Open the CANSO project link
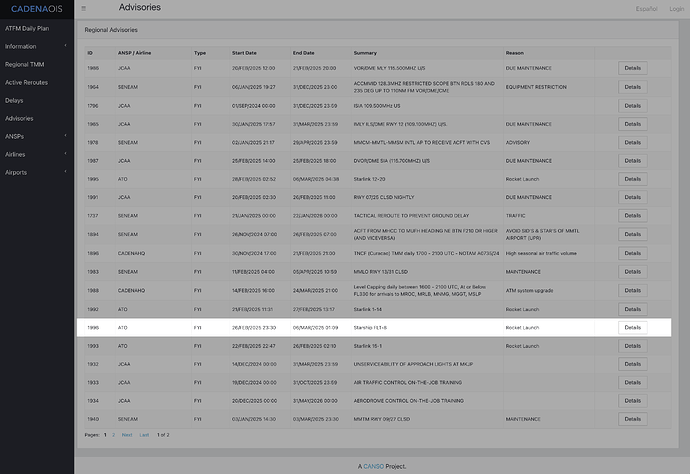The height and width of the screenshot is (474, 690). pyautogui.click(x=373, y=467)
